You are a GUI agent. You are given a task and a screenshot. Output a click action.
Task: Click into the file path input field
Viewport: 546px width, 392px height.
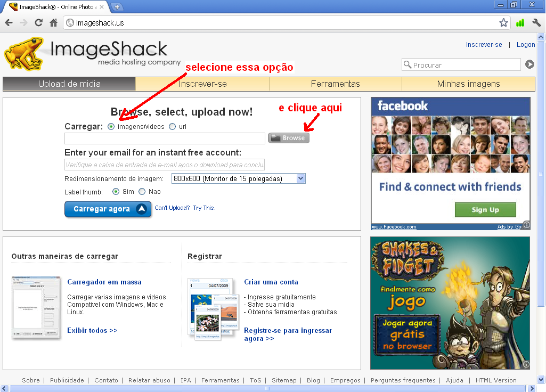click(x=165, y=138)
